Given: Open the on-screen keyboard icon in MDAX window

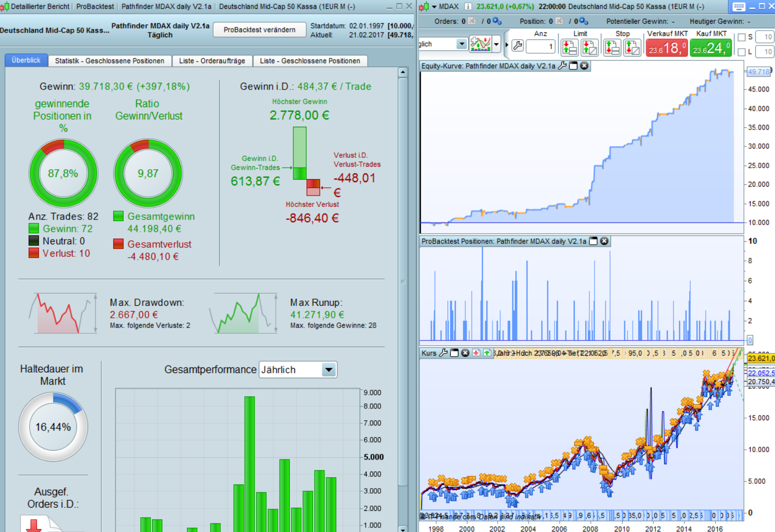Looking at the screenshot, I should tap(739, 7).
